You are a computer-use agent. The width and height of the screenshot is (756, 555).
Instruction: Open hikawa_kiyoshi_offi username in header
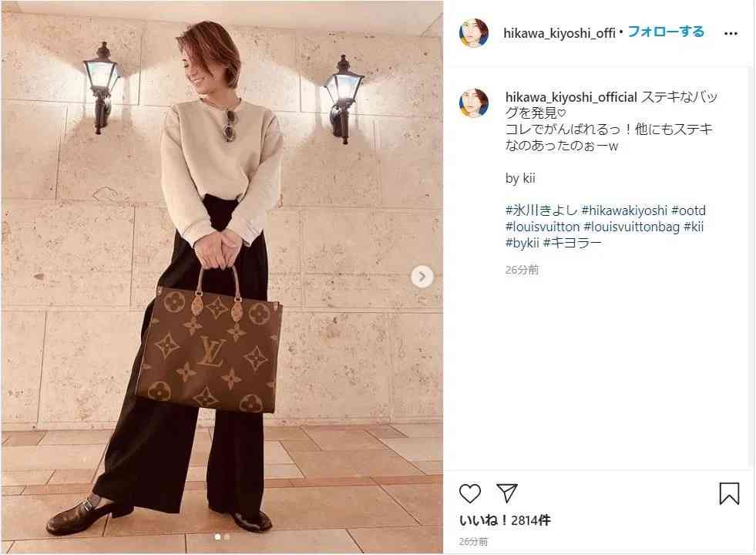(559, 33)
